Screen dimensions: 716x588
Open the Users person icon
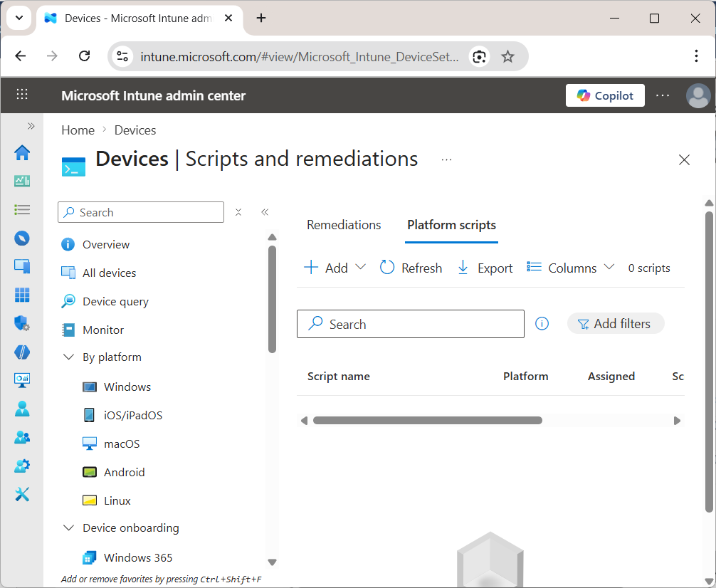click(x=22, y=409)
